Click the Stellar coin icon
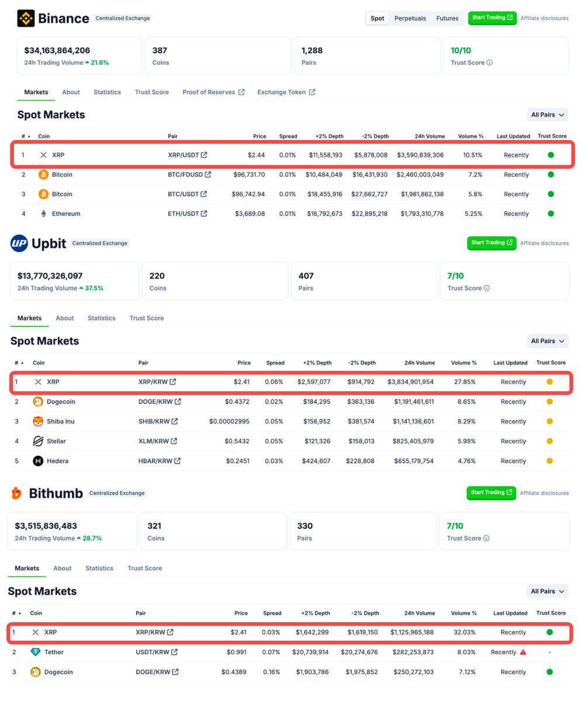Image resolution: width=588 pixels, height=701 pixels. (x=38, y=441)
